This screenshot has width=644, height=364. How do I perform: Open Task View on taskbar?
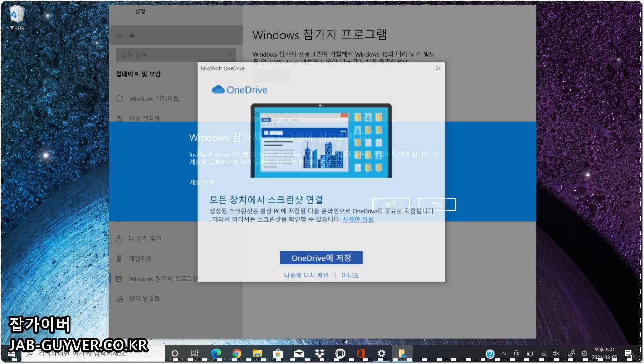(195, 354)
